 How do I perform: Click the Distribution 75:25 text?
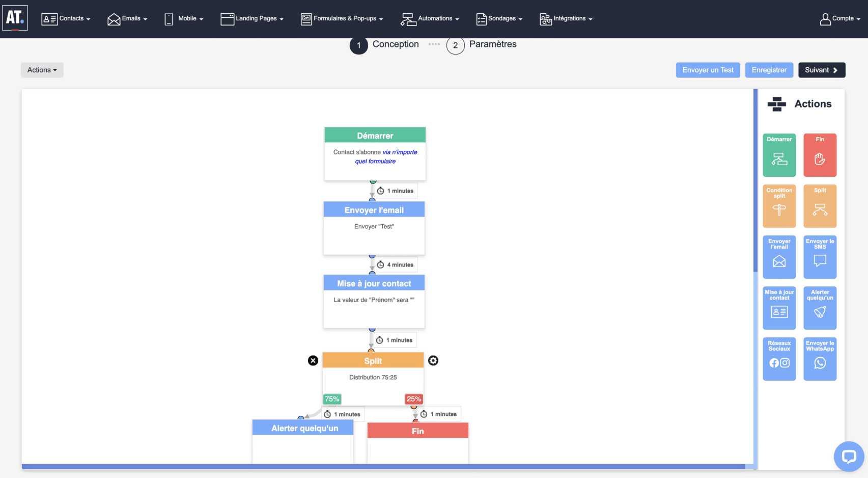[x=373, y=377]
